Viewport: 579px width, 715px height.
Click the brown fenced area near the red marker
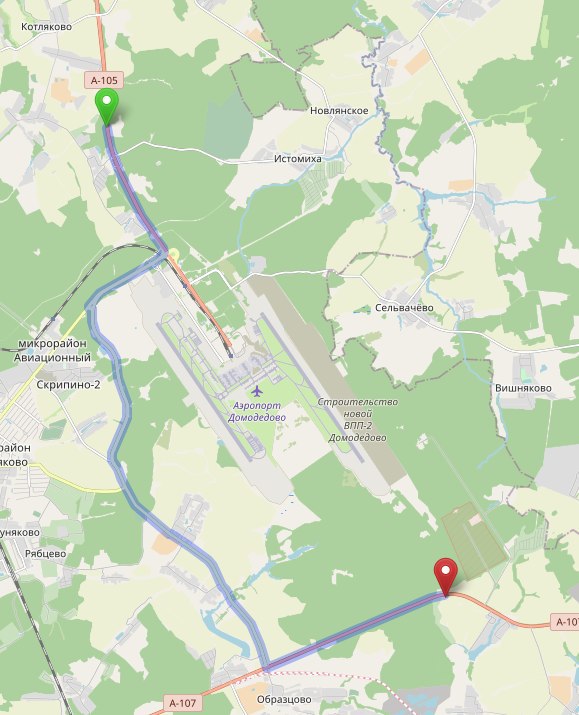point(474,541)
